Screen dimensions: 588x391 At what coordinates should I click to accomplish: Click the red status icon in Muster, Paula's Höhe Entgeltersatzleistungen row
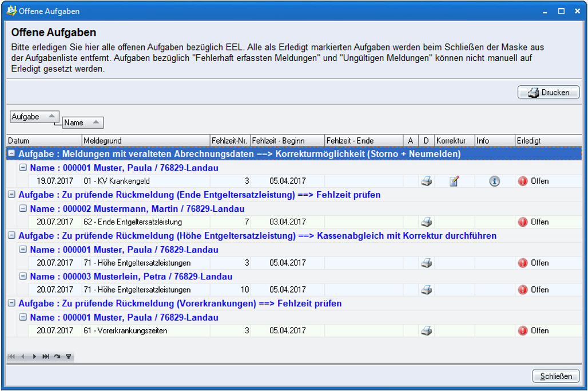pyautogui.click(x=522, y=263)
